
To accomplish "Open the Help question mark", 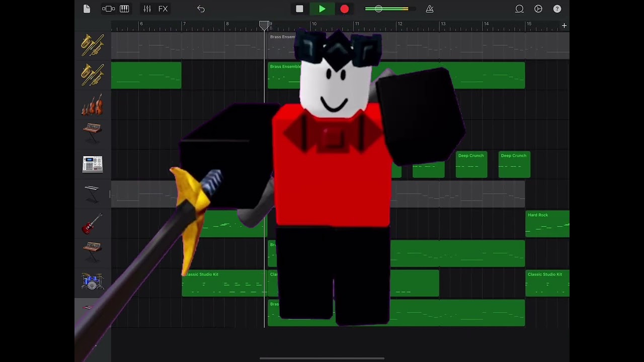I will point(557,9).
